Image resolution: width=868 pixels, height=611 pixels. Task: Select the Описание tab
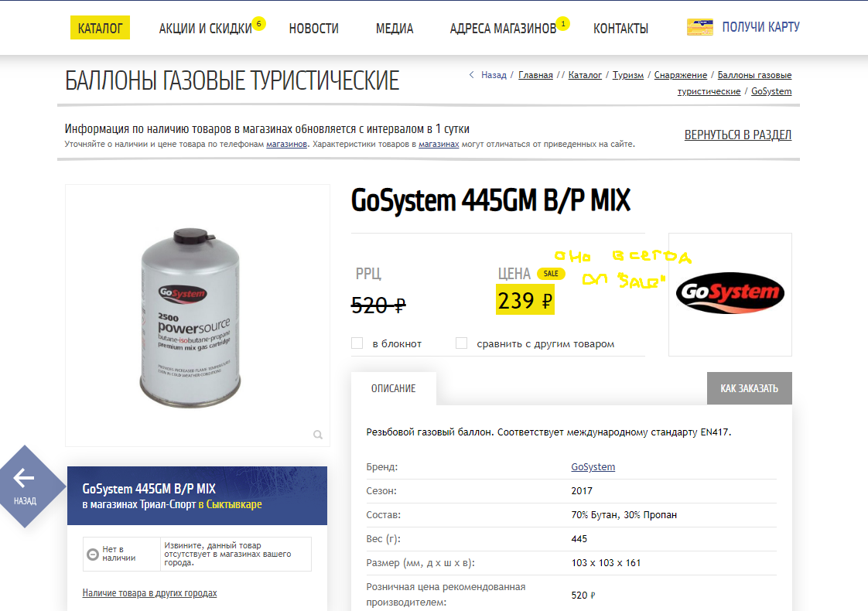394,388
